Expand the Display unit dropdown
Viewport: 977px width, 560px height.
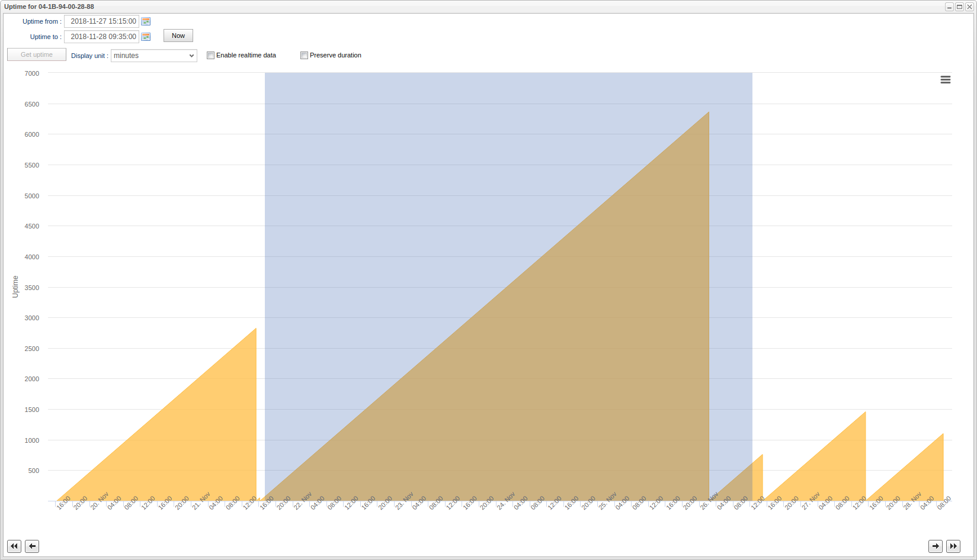[153, 56]
